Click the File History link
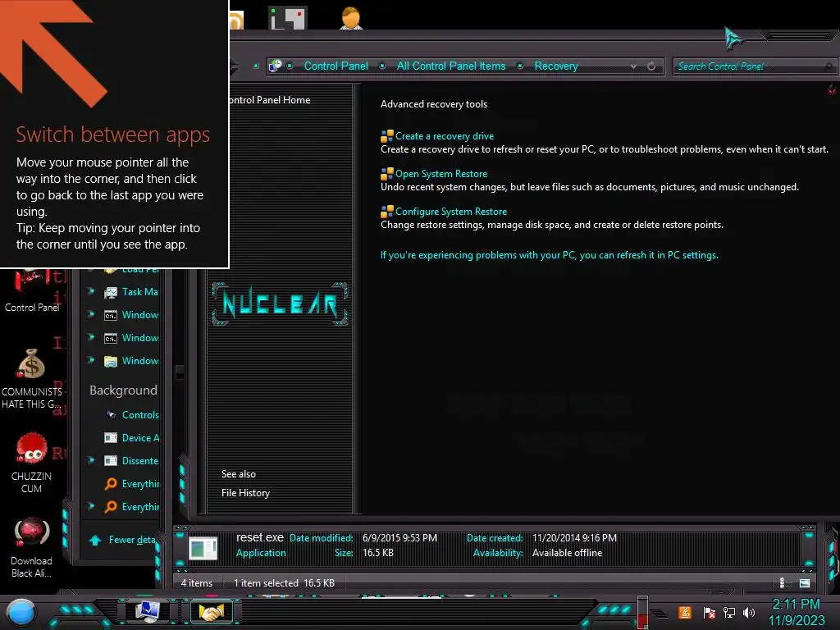 [x=245, y=493]
